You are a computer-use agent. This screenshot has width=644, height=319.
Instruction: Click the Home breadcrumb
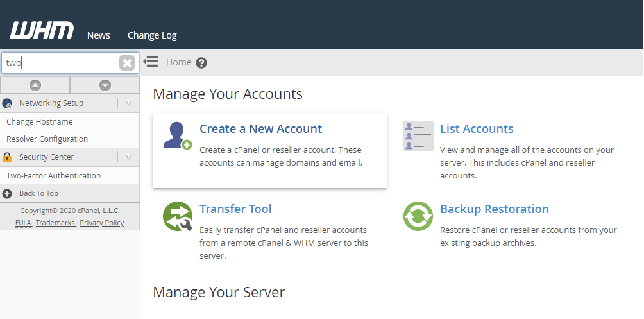(179, 62)
